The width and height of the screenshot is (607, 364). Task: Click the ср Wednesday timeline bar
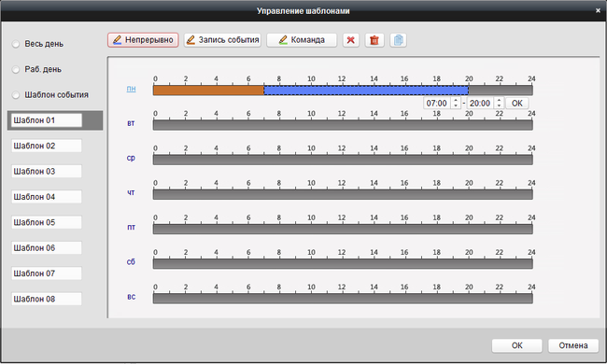click(x=343, y=160)
